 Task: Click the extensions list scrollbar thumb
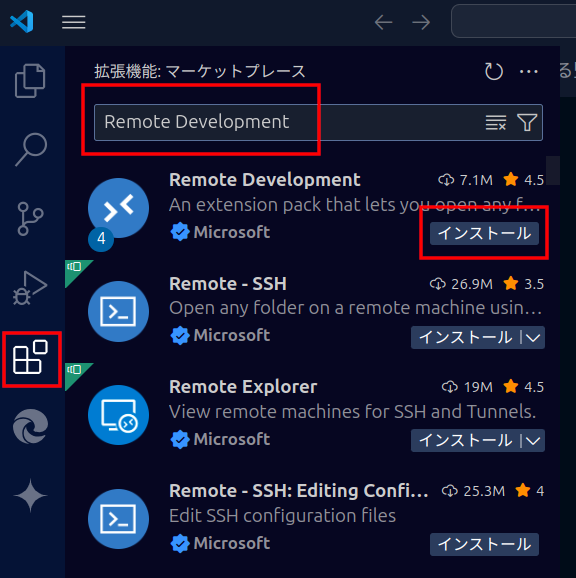coord(553,170)
